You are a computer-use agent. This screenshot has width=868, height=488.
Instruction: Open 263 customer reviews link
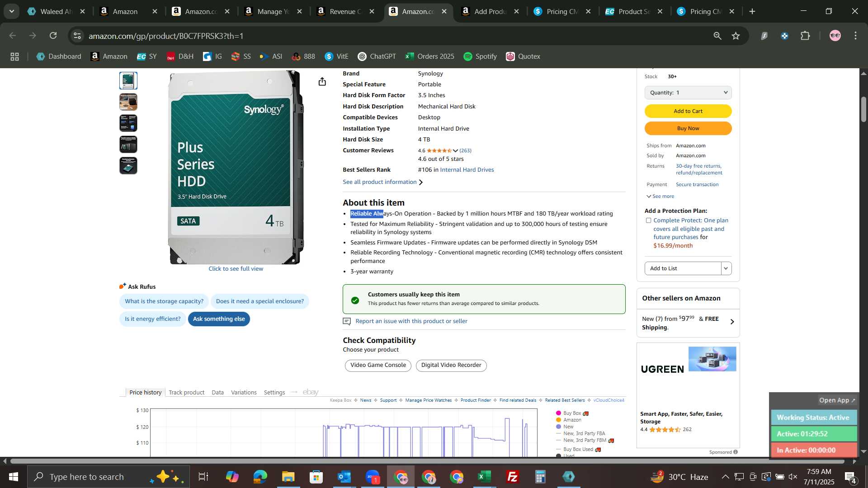coord(465,150)
